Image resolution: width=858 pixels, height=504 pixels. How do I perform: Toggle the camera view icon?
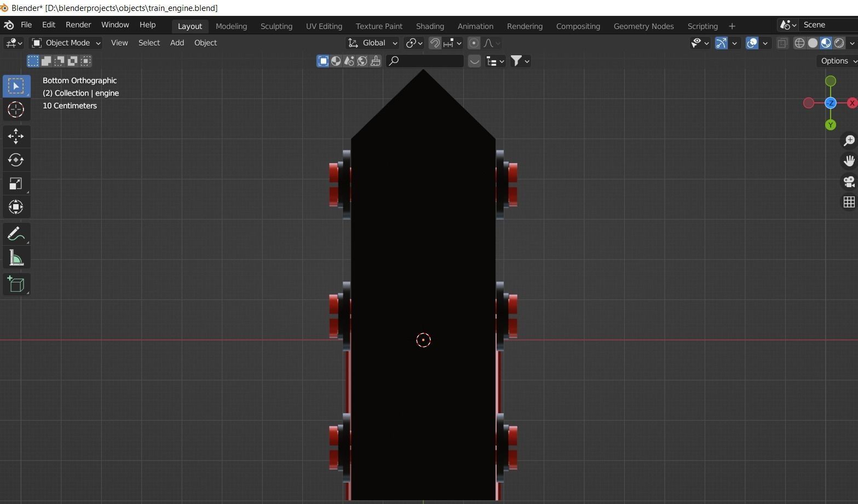coord(849,182)
